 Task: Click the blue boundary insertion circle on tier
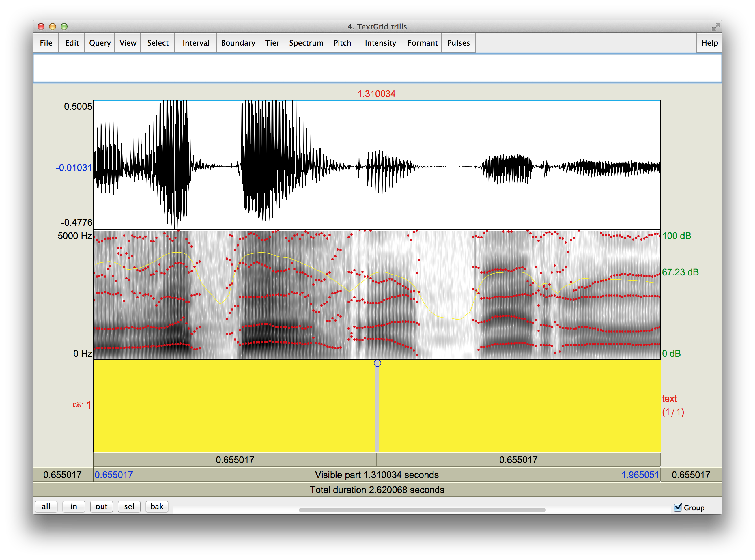click(x=377, y=363)
